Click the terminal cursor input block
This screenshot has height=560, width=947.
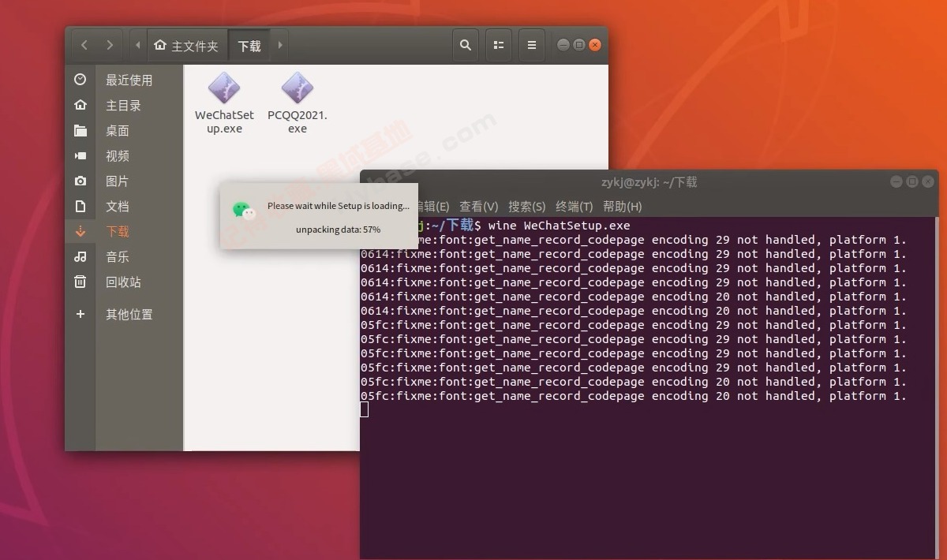point(365,409)
